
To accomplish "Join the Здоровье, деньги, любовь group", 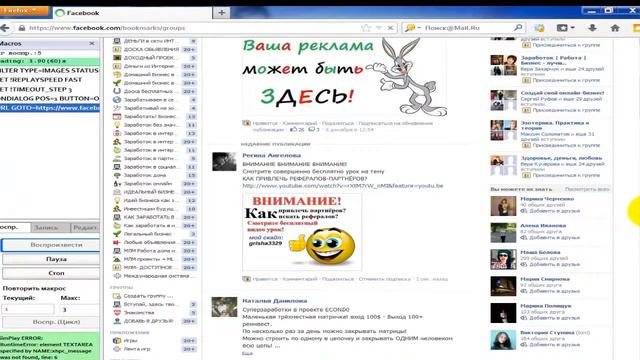I will point(562,175).
